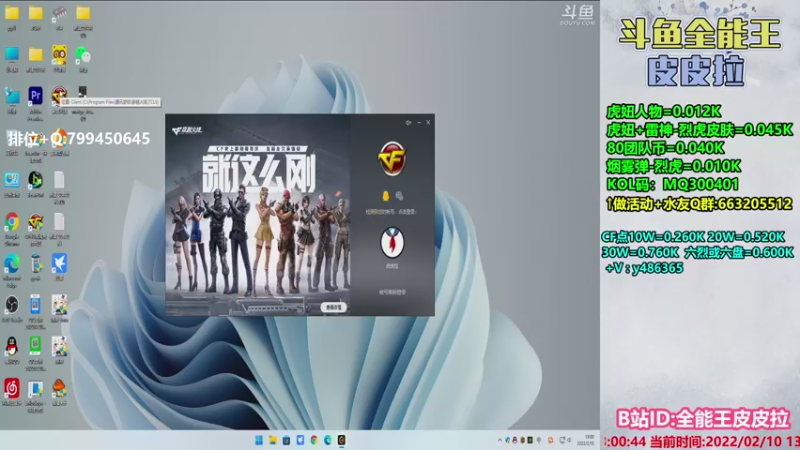Open NetEase Cloud Music desktop shortcut

coord(12,392)
